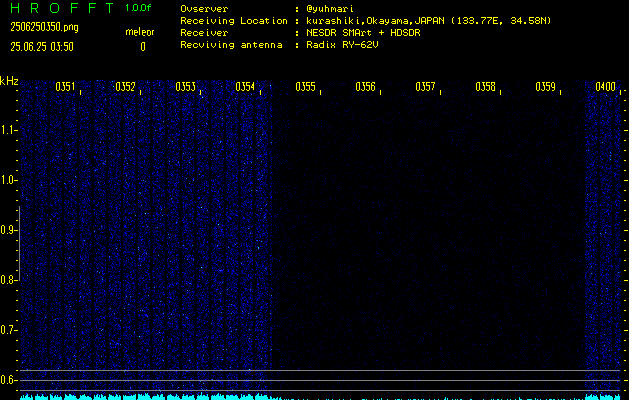Image resolution: width=629 pixels, height=400 pixels.
Task: Click the Recviving antenna label
Action: pyautogui.click(x=231, y=45)
